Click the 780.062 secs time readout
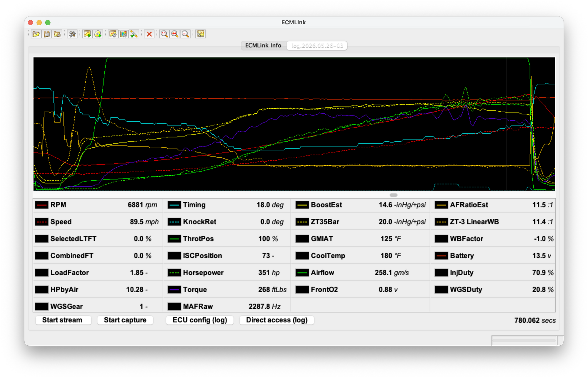Viewport: 588px width, 378px height. point(535,320)
